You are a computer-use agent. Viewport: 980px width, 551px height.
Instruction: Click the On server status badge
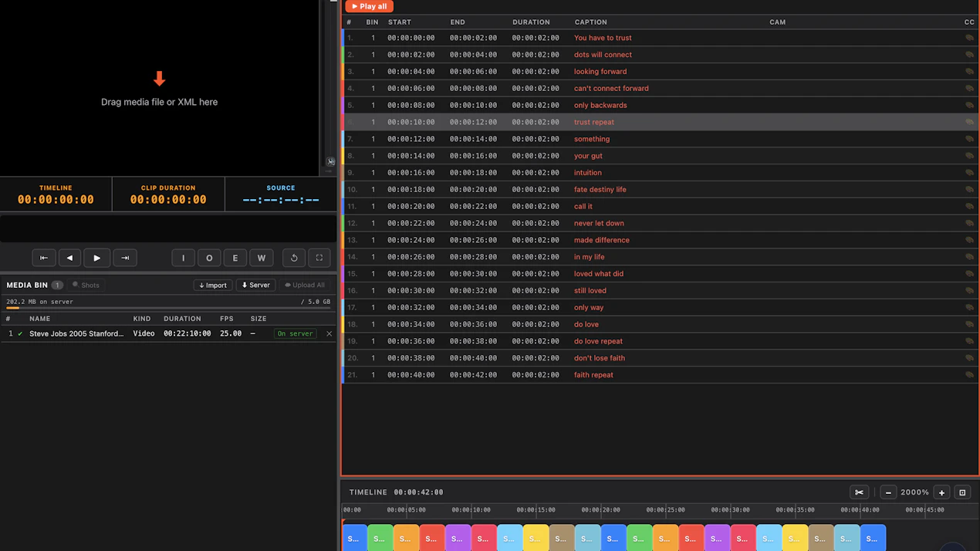click(295, 334)
